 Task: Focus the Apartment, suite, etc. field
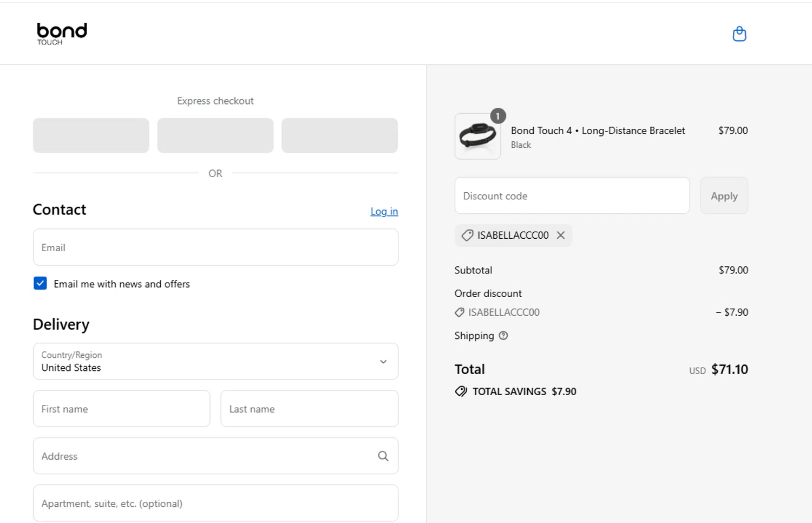click(x=215, y=503)
